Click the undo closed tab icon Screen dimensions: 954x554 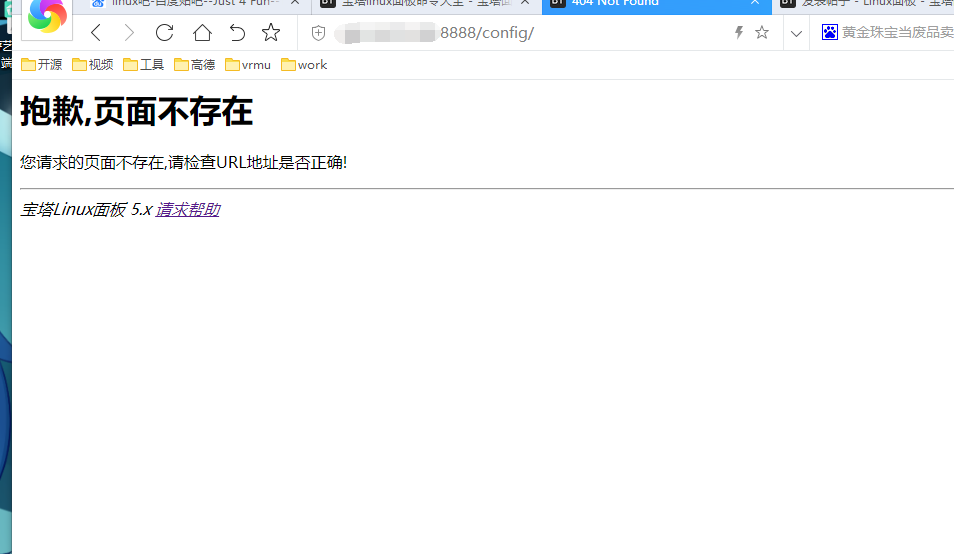coord(237,33)
